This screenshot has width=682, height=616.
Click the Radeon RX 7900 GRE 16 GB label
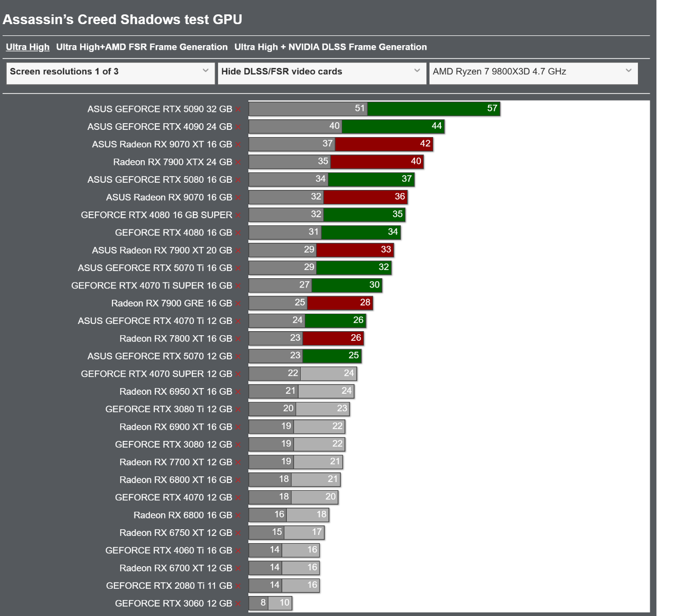click(171, 303)
